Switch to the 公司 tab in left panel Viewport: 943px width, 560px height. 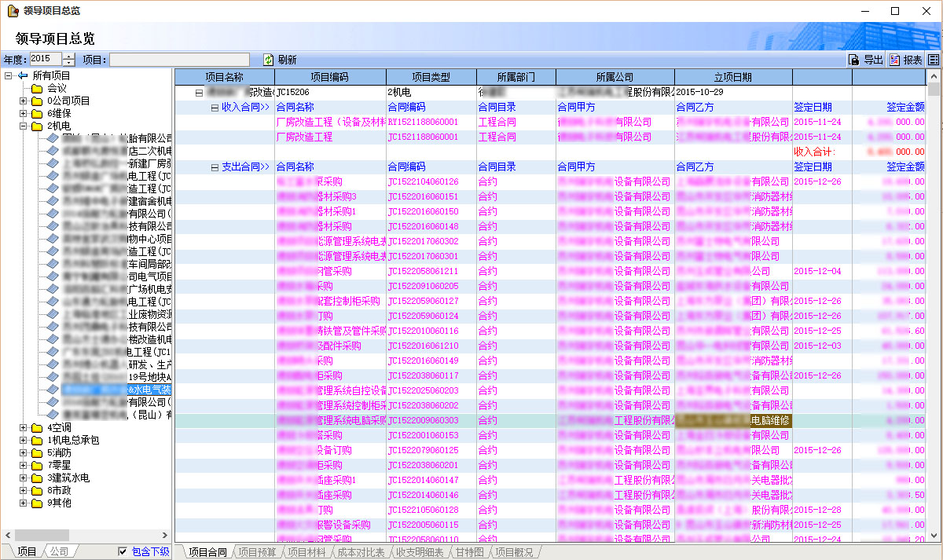(59, 551)
